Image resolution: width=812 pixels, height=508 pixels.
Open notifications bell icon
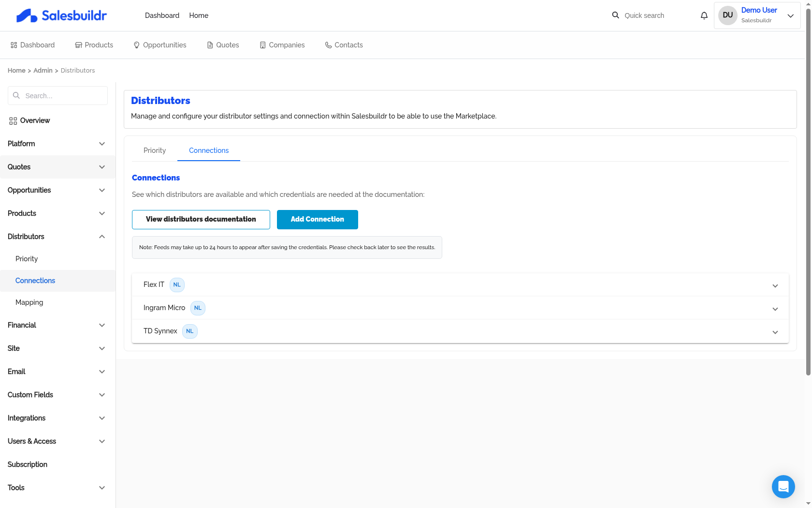[704, 15]
